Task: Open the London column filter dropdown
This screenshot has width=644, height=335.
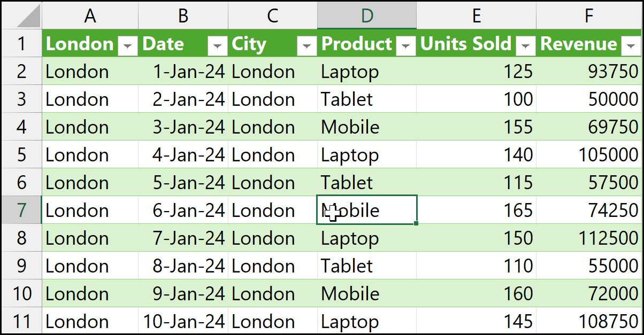Action: pyautogui.click(x=127, y=46)
